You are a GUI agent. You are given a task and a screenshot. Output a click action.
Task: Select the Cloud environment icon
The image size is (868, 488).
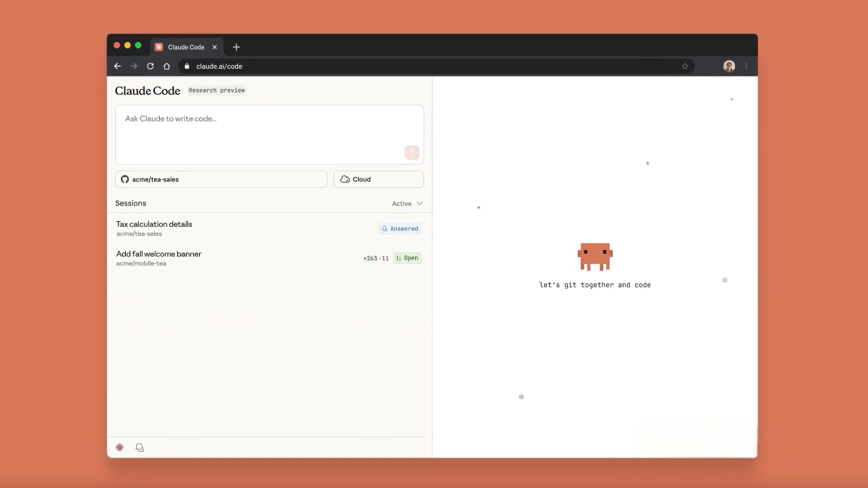[344, 179]
